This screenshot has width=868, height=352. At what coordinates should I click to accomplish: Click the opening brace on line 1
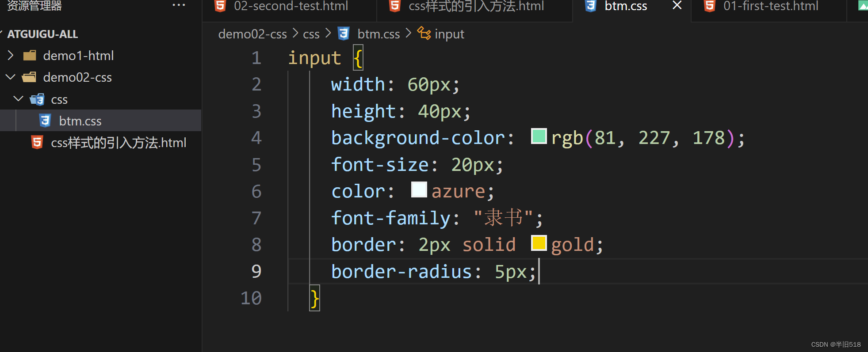[358, 58]
